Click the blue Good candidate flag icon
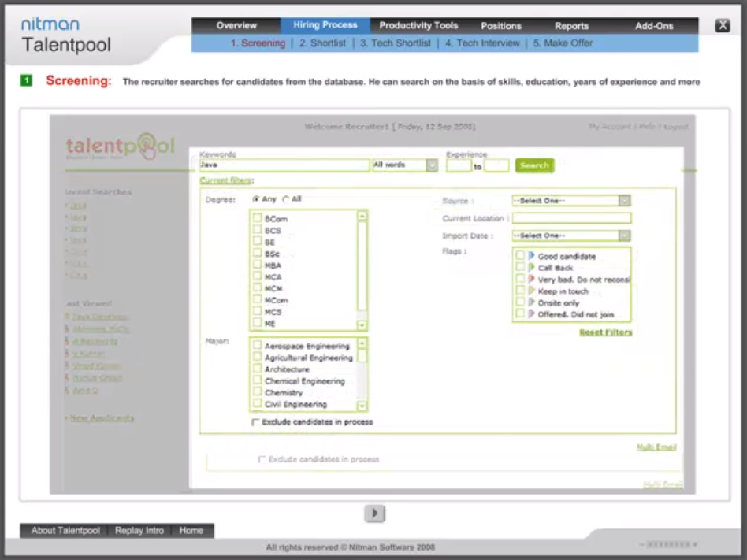Viewport: 747px width, 560px height. (x=531, y=256)
